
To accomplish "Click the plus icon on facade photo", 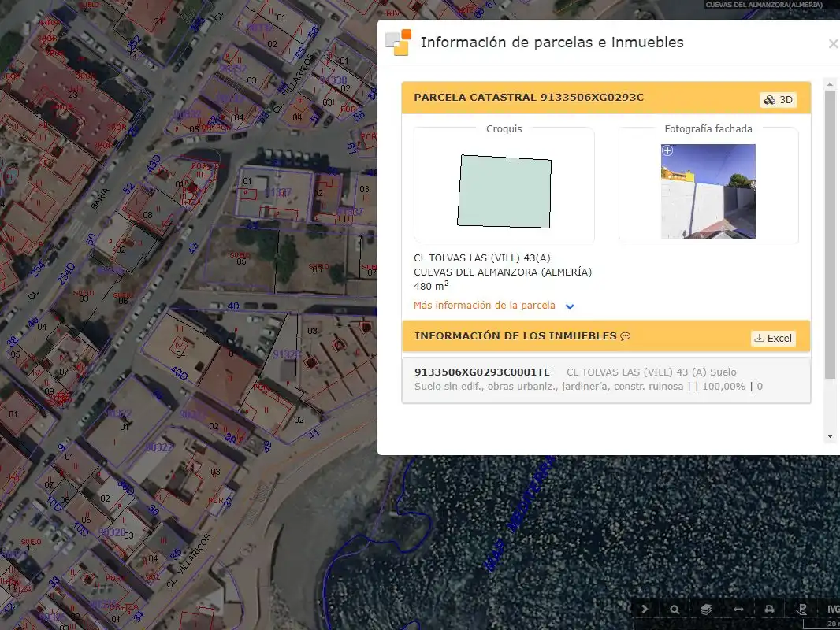I will point(667,151).
